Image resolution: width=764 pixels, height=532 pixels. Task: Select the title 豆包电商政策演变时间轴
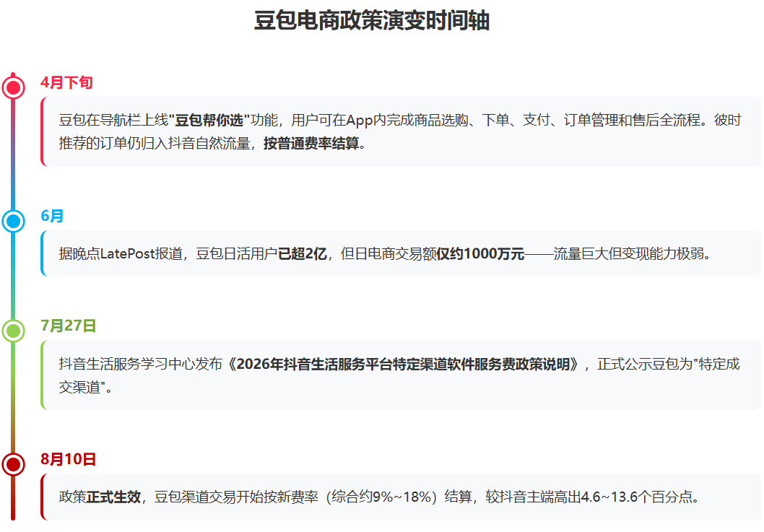tap(372, 21)
